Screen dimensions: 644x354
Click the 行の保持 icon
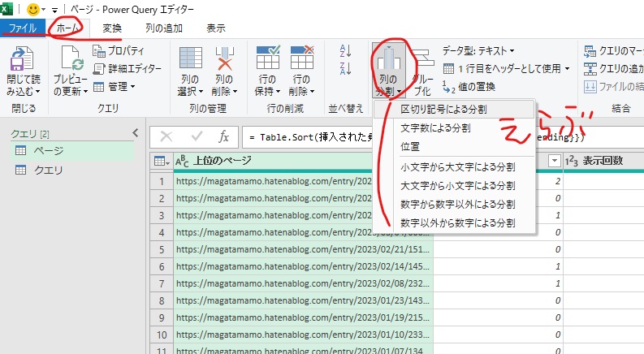click(x=268, y=57)
